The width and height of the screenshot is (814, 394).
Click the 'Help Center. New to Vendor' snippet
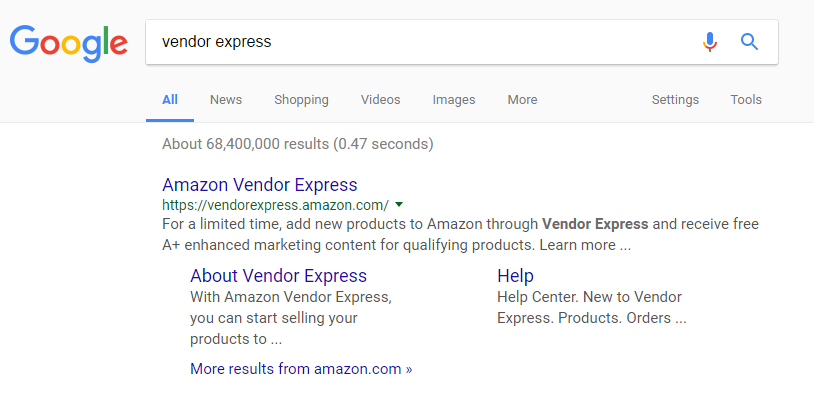[x=589, y=297]
